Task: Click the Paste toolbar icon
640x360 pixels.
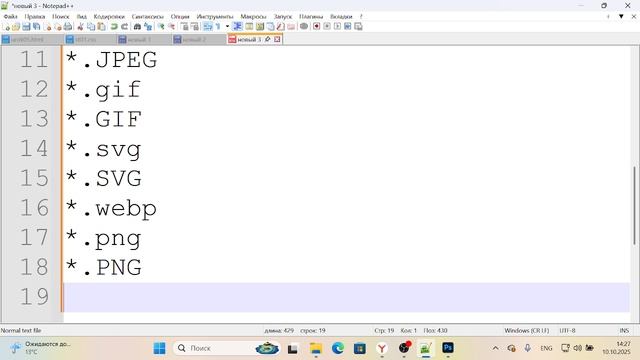Action: (x=101, y=27)
